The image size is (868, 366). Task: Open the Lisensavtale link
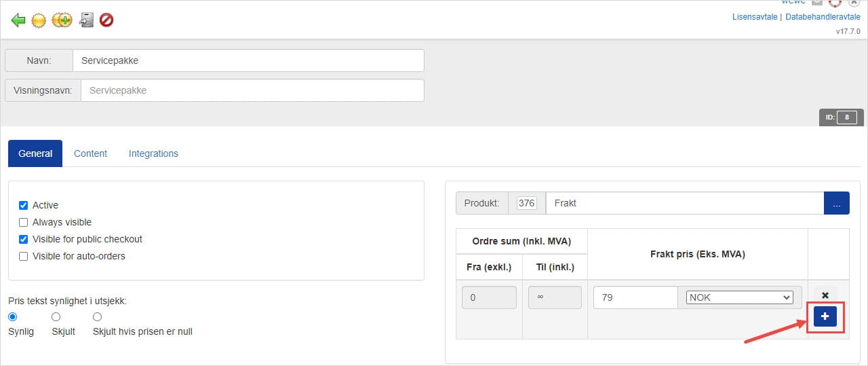tap(755, 18)
